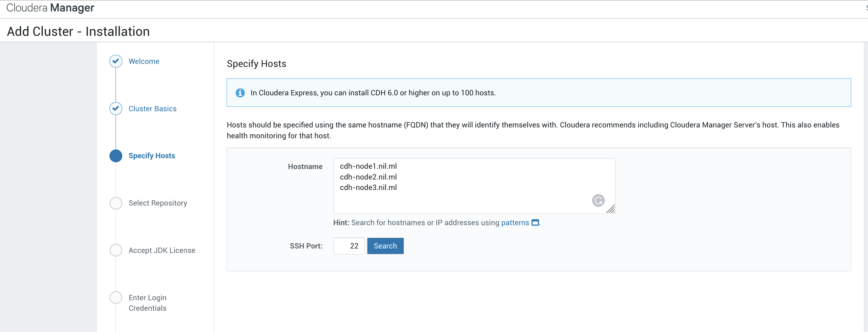
Task: Click the SSH Port input field
Action: point(349,246)
